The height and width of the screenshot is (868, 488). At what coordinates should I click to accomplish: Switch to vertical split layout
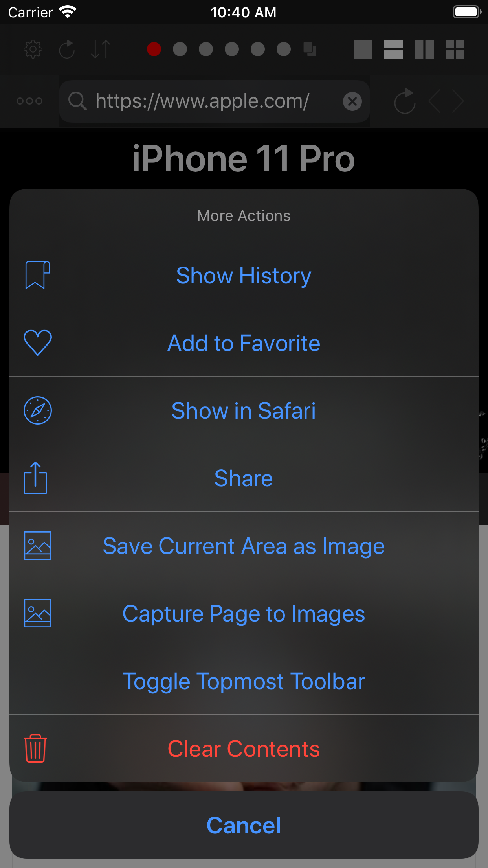tap(424, 49)
